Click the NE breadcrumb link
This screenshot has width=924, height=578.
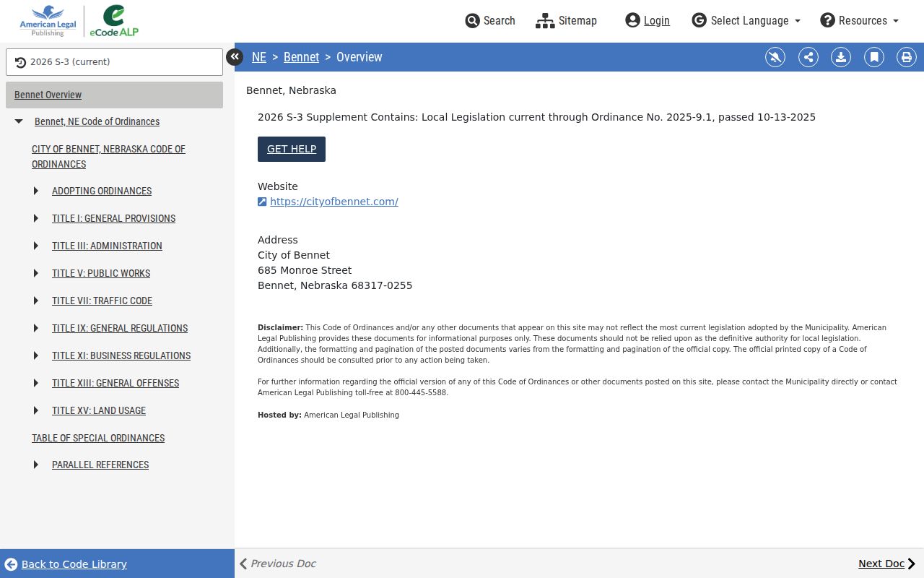(x=259, y=57)
